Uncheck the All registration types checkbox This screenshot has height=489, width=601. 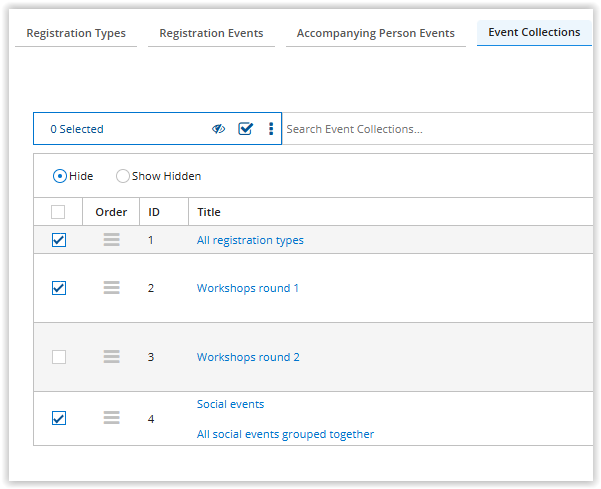[59, 240]
